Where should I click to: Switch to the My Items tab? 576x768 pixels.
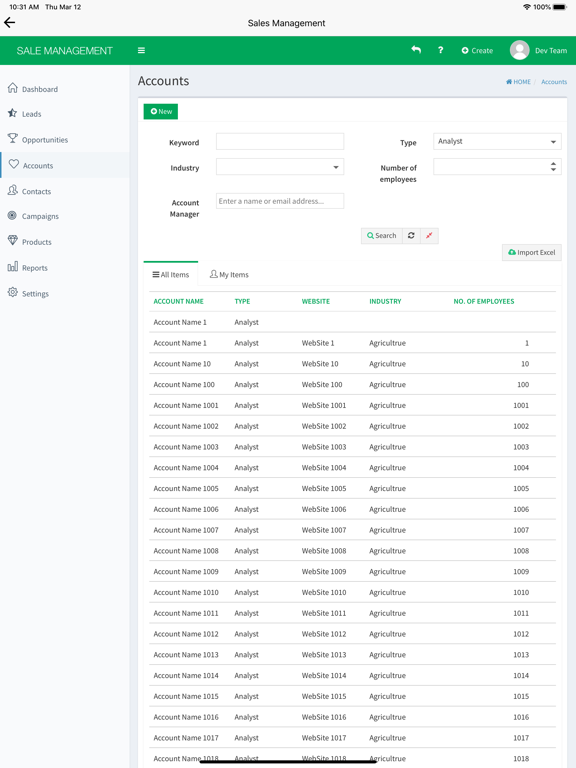(229, 275)
